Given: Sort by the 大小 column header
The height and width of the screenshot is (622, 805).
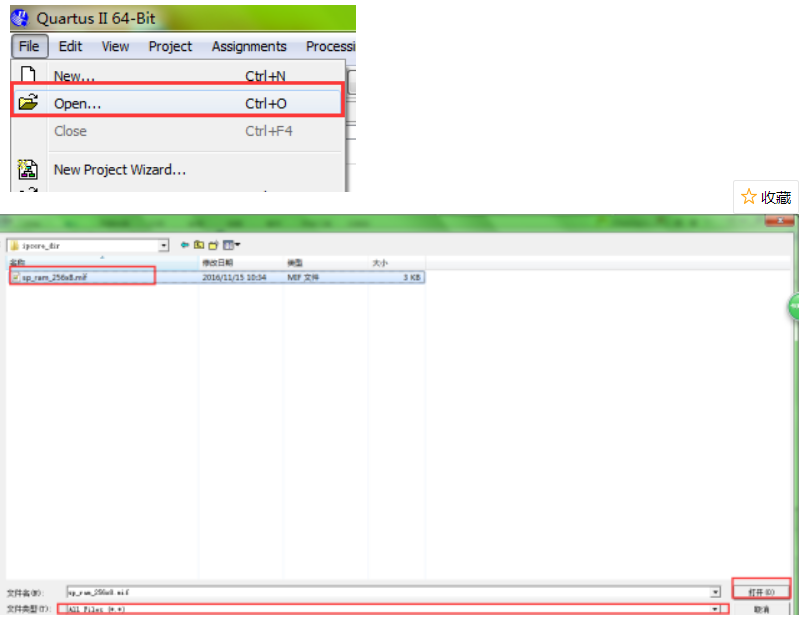Looking at the screenshot, I should tap(396, 262).
